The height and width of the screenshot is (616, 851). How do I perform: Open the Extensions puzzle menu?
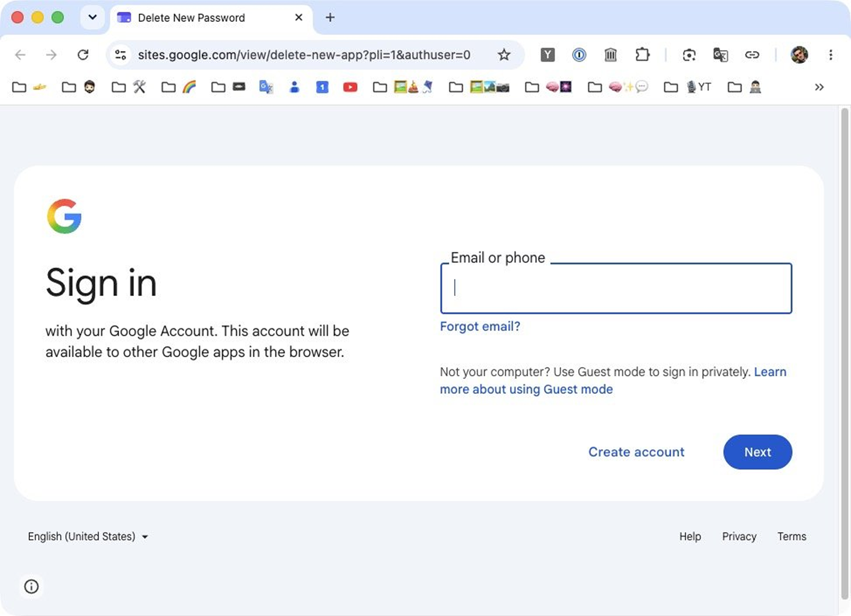click(642, 55)
